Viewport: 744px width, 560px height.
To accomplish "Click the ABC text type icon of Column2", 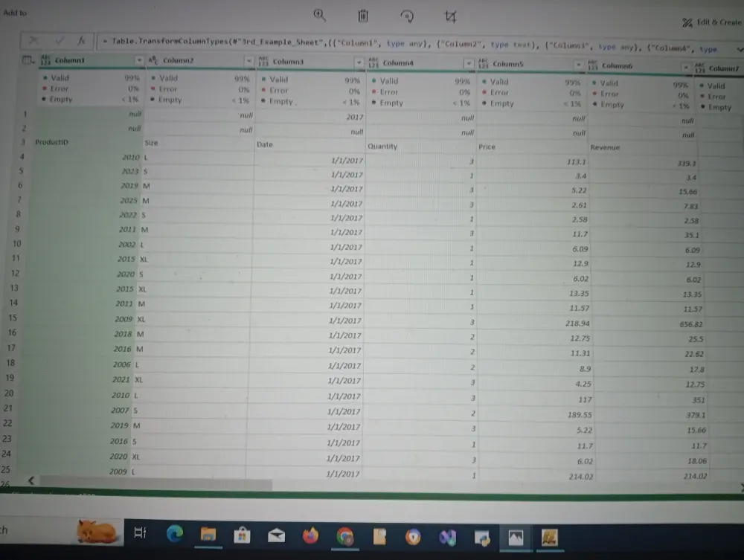I will click(153, 60).
